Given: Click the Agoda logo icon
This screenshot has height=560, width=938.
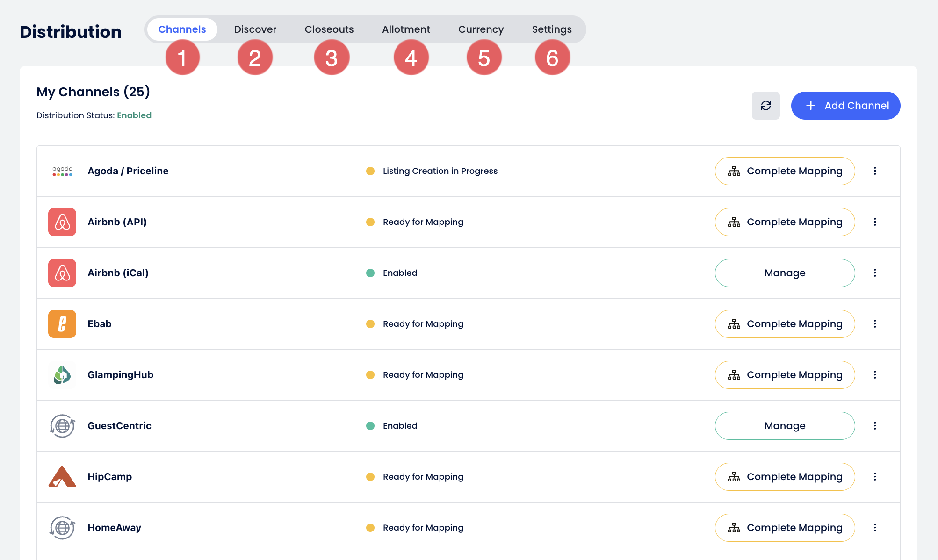Looking at the screenshot, I should [x=62, y=171].
